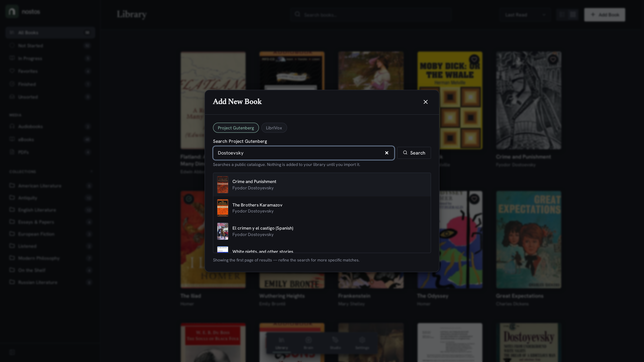Open the American Literature collection
The image size is (644, 362).
click(x=50, y=186)
